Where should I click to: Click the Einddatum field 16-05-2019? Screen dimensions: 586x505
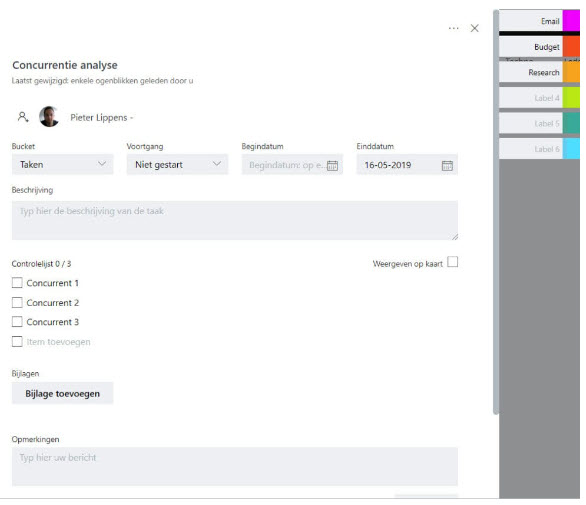pos(407,164)
